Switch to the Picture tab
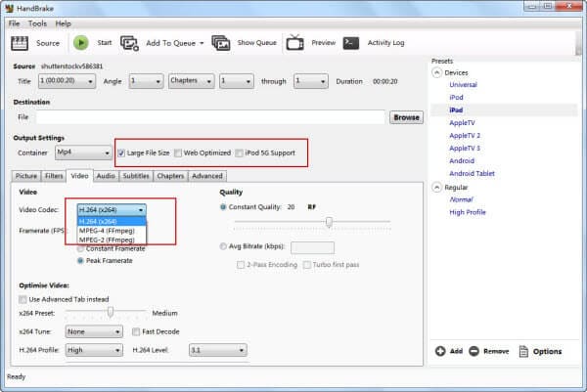The image size is (587, 392). (26, 176)
